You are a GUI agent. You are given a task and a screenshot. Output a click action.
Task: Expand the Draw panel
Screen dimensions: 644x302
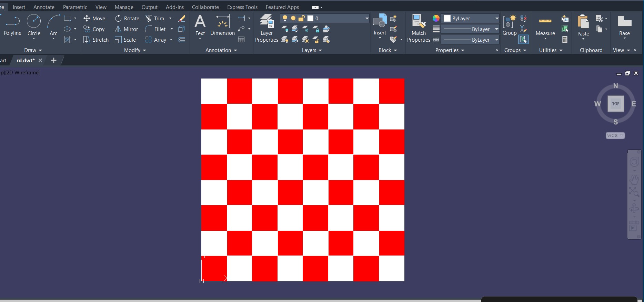pyautogui.click(x=33, y=50)
